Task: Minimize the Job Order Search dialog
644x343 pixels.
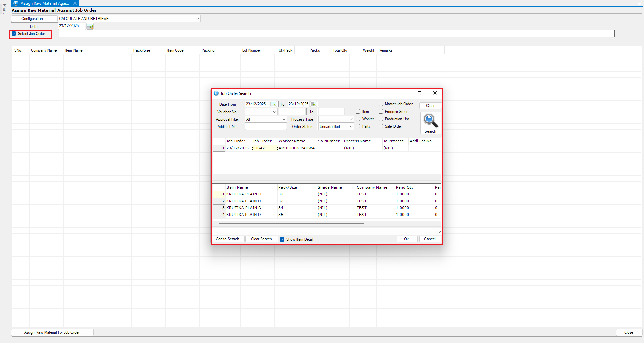Action: click(404, 93)
